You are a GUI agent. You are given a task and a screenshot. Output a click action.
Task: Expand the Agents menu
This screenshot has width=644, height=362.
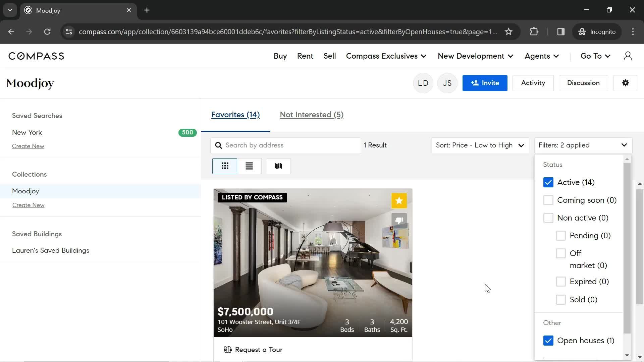click(542, 56)
